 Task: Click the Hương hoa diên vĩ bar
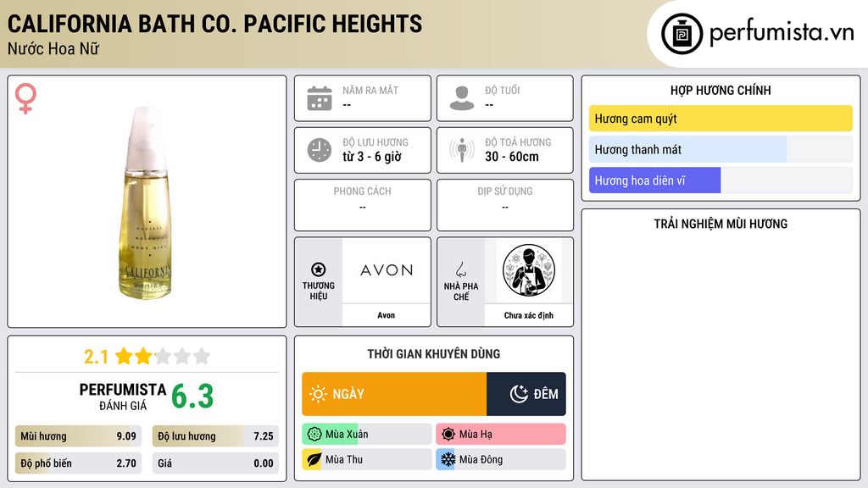(x=721, y=180)
